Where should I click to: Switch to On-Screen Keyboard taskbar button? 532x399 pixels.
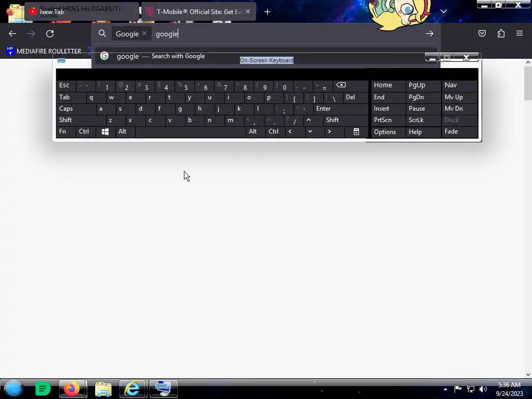point(163,389)
